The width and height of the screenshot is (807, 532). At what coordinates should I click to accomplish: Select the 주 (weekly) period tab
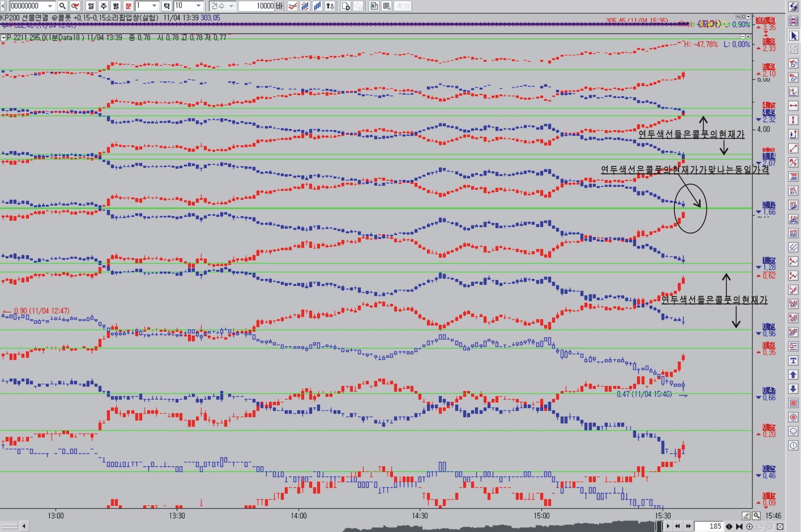click(103, 6)
